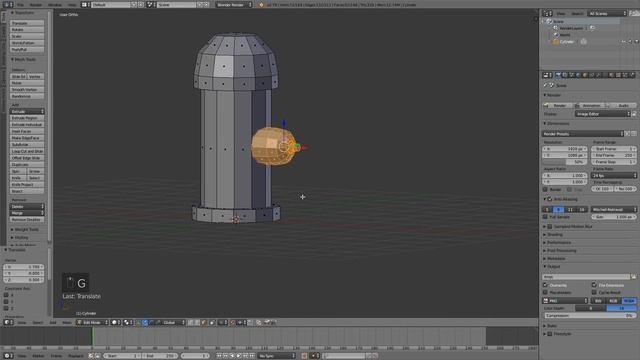
Task: Open the Marker menu in timeline
Action: pyautogui.click(x=38, y=356)
